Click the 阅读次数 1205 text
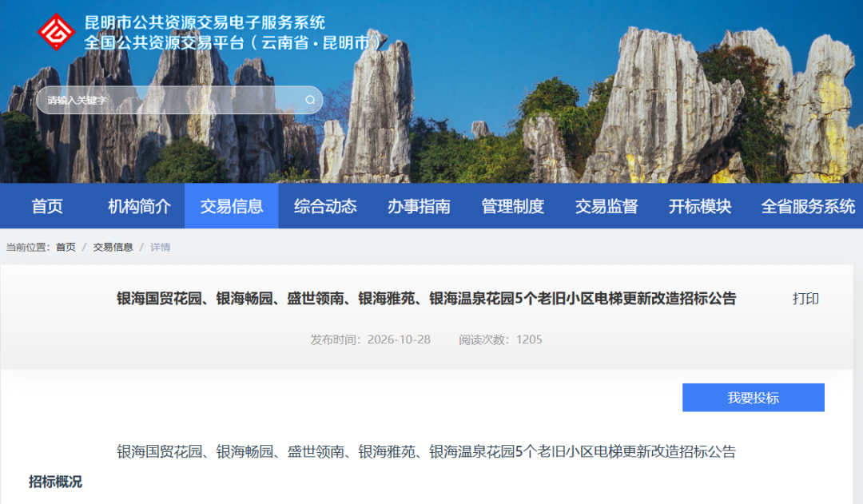863x504 pixels. coord(500,339)
